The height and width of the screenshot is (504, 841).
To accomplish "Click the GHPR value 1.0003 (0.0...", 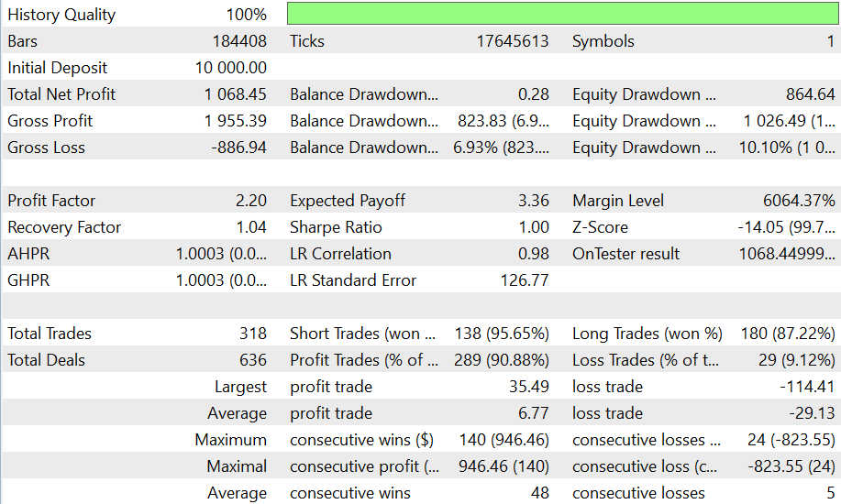I will click(221, 280).
